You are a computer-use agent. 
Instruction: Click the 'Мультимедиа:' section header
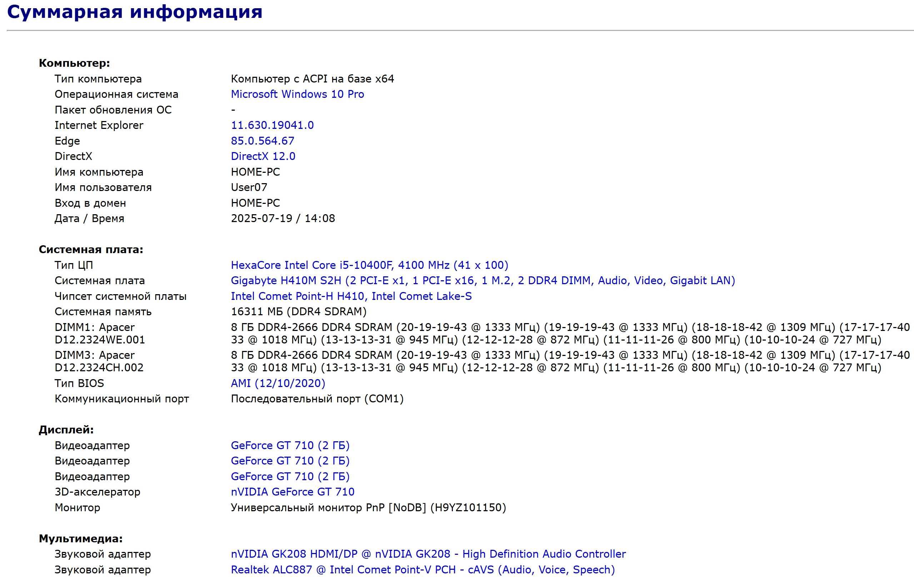[81, 539]
